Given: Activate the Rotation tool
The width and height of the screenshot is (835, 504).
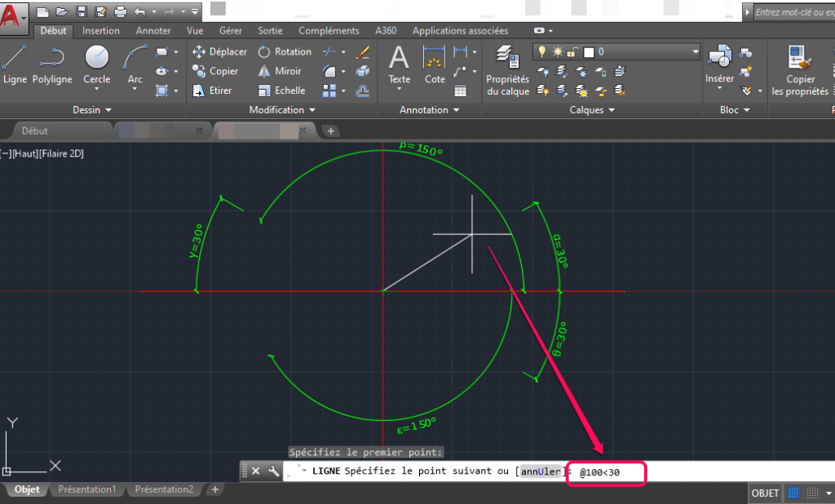Looking at the screenshot, I should (285, 51).
